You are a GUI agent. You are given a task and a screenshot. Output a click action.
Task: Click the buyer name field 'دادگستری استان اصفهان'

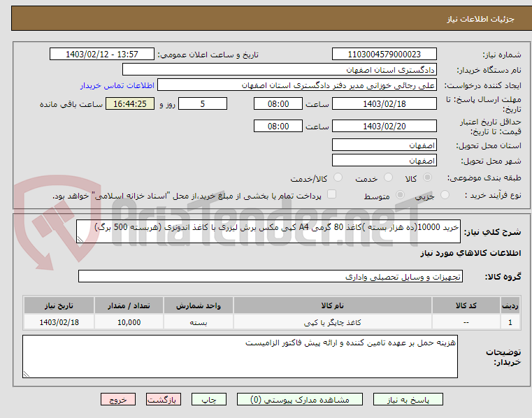(x=279, y=70)
